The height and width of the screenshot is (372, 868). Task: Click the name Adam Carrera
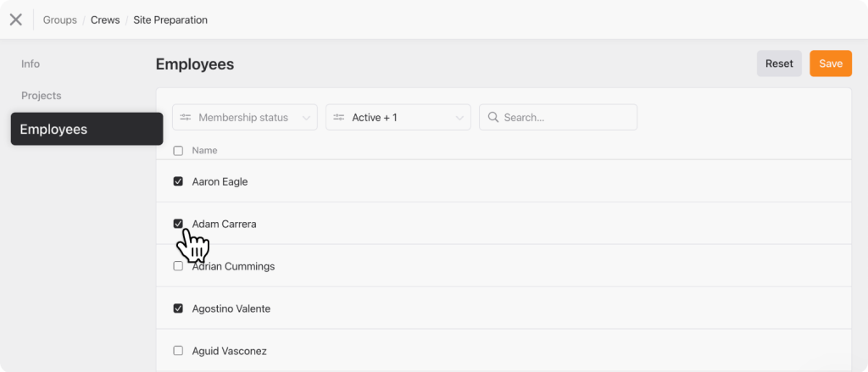coord(224,225)
